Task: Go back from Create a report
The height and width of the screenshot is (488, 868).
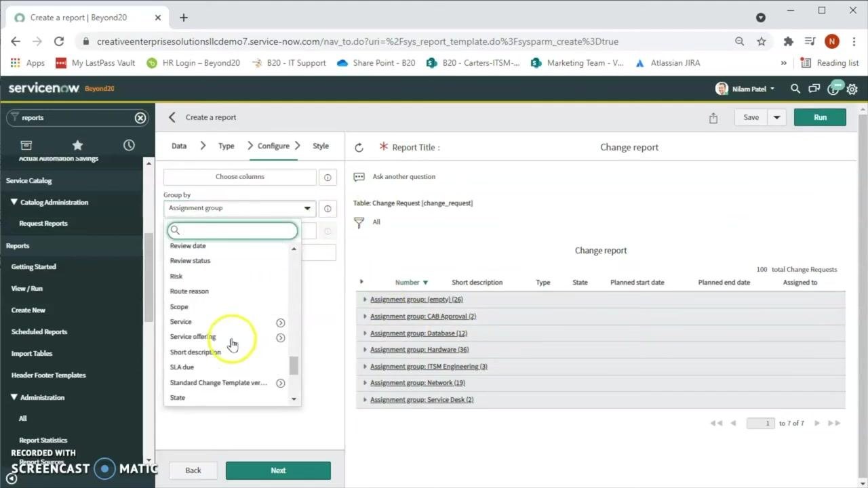Action: (172, 117)
